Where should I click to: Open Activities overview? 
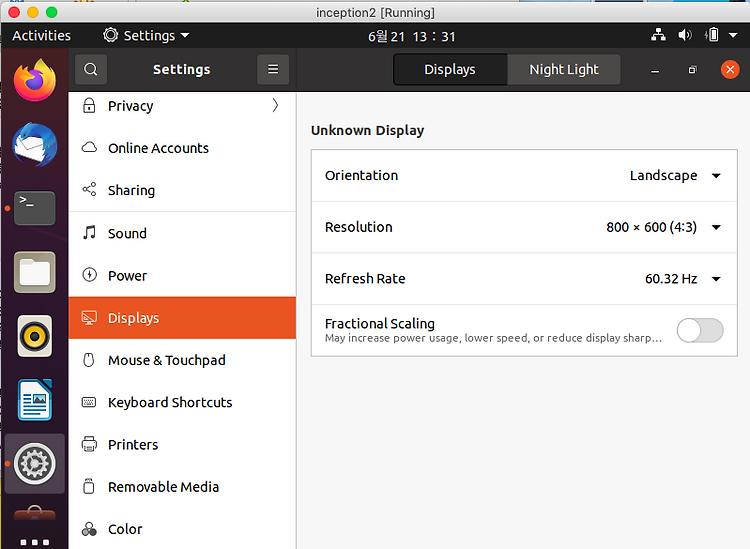click(41, 35)
